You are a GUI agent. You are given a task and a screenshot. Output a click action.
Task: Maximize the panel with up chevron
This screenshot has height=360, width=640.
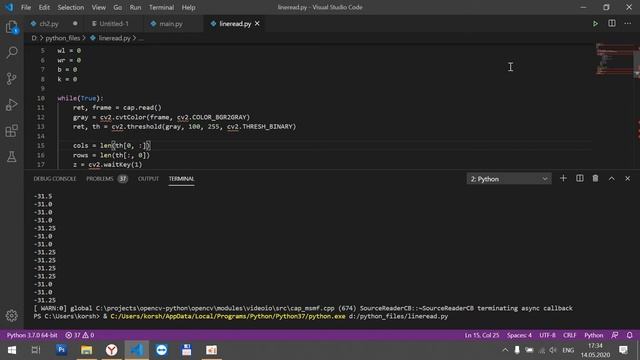tap(611, 178)
